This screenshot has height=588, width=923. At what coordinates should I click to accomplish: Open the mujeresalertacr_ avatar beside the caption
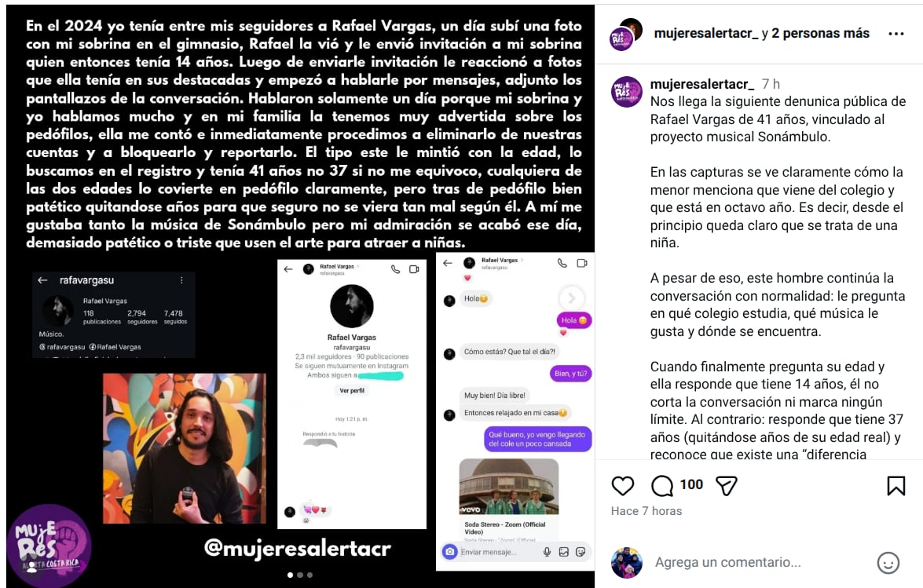pos(626,92)
